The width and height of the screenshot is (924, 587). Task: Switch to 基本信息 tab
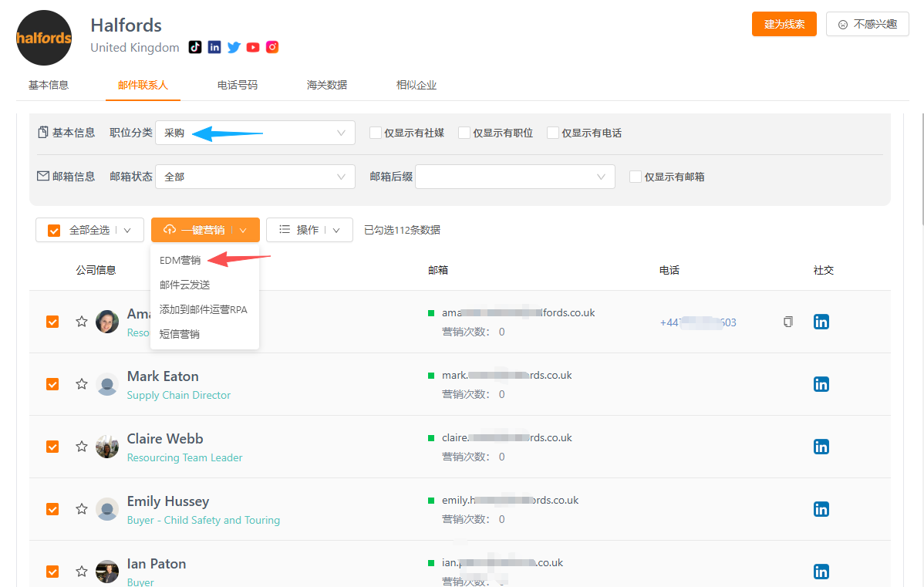pos(49,85)
